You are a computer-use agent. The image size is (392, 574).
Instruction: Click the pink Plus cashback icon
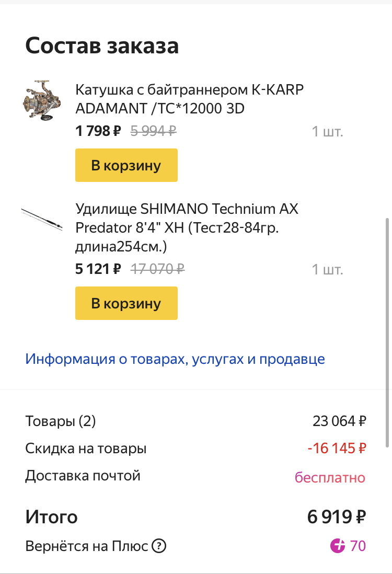point(338,546)
